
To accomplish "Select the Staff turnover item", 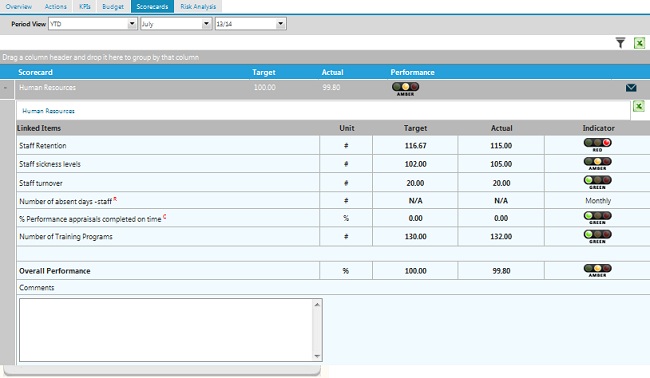I will click(41, 183).
